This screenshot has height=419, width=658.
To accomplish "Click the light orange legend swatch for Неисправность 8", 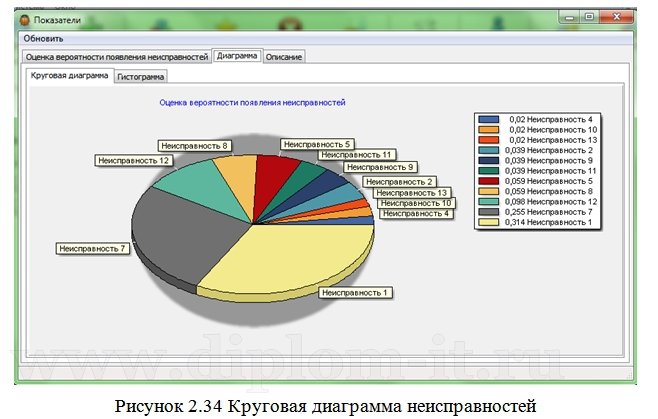I will click(489, 191).
